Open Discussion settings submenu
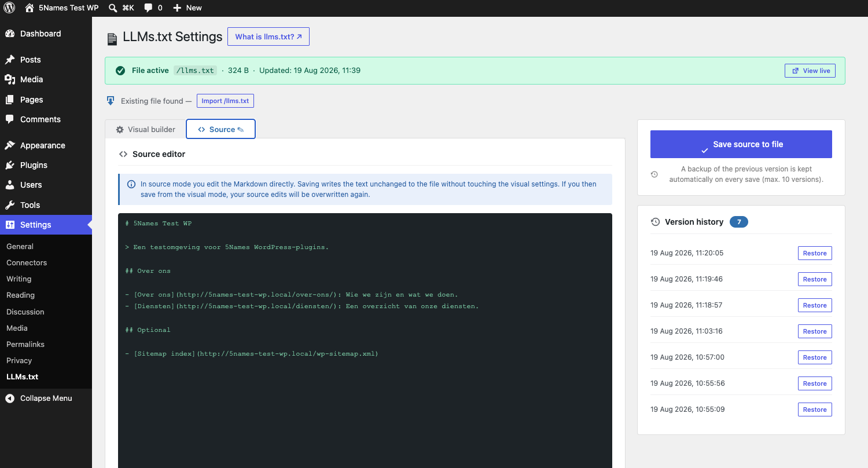The width and height of the screenshot is (868, 468). coord(25,312)
